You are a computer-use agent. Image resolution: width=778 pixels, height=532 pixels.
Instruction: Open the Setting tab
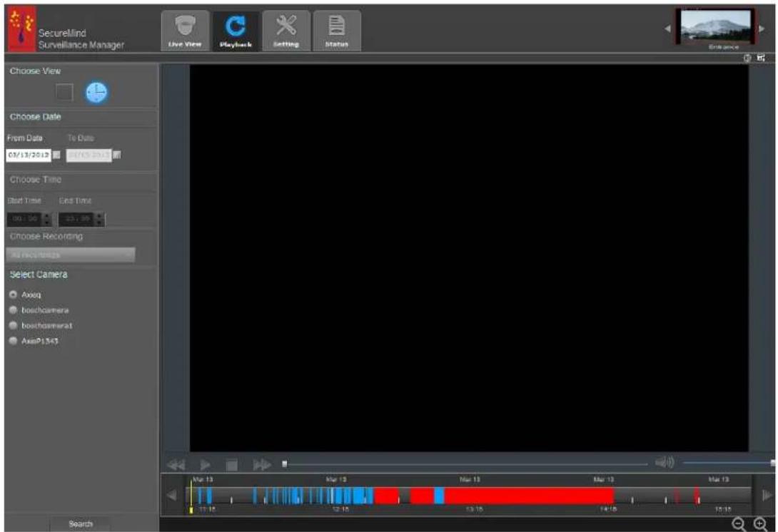(286, 31)
